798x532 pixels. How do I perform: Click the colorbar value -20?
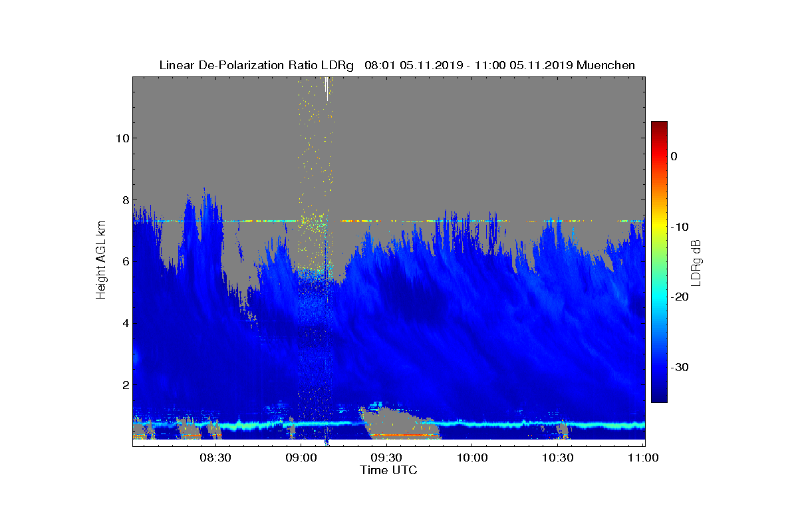click(x=678, y=297)
